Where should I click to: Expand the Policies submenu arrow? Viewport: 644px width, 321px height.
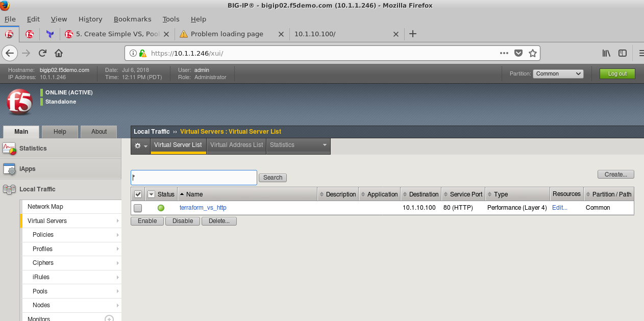[117, 235]
